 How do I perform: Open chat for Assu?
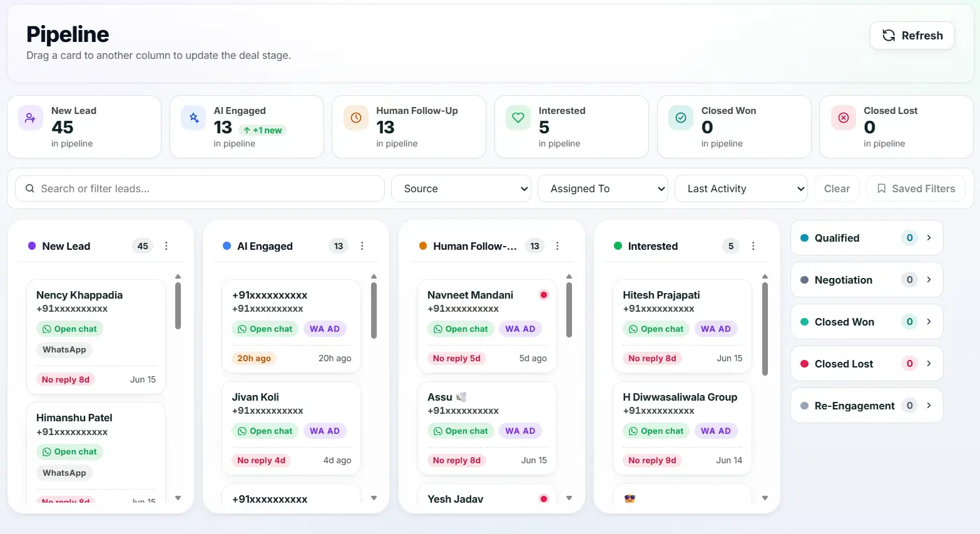click(x=461, y=431)
